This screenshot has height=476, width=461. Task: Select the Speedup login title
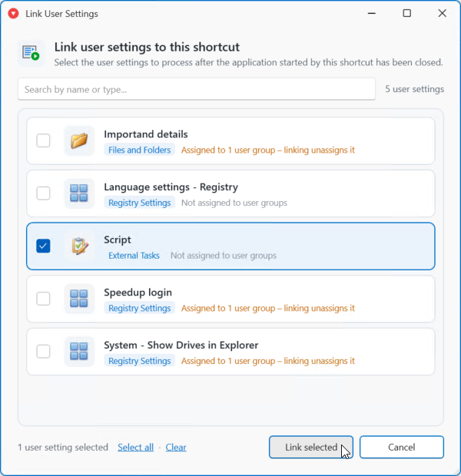138,293
